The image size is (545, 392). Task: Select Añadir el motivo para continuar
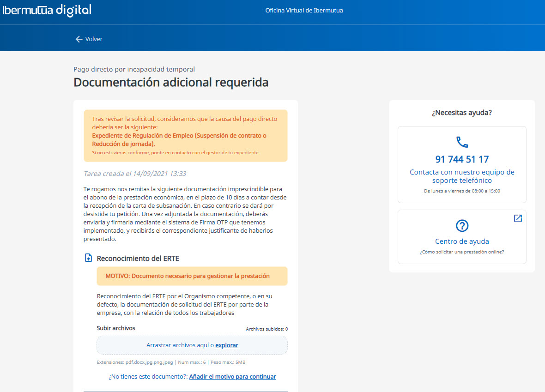[x=232, y=377]
